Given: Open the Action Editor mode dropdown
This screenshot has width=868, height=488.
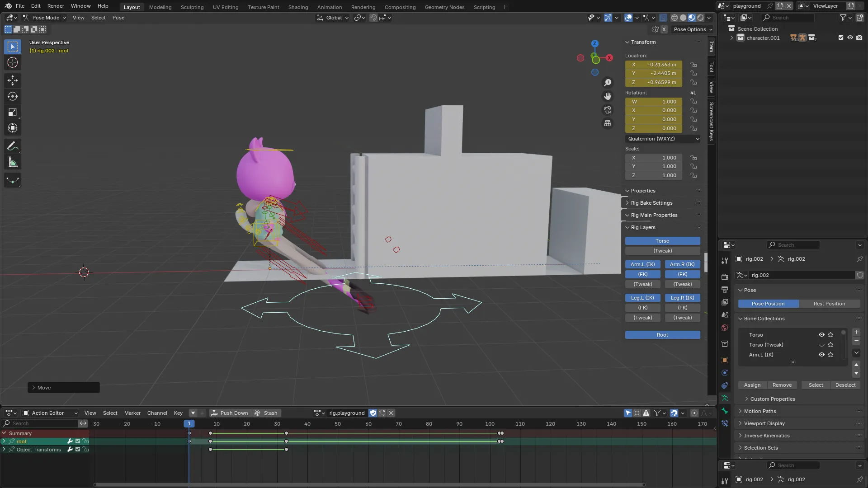Looking at the screenshot, I should [50, 413].
